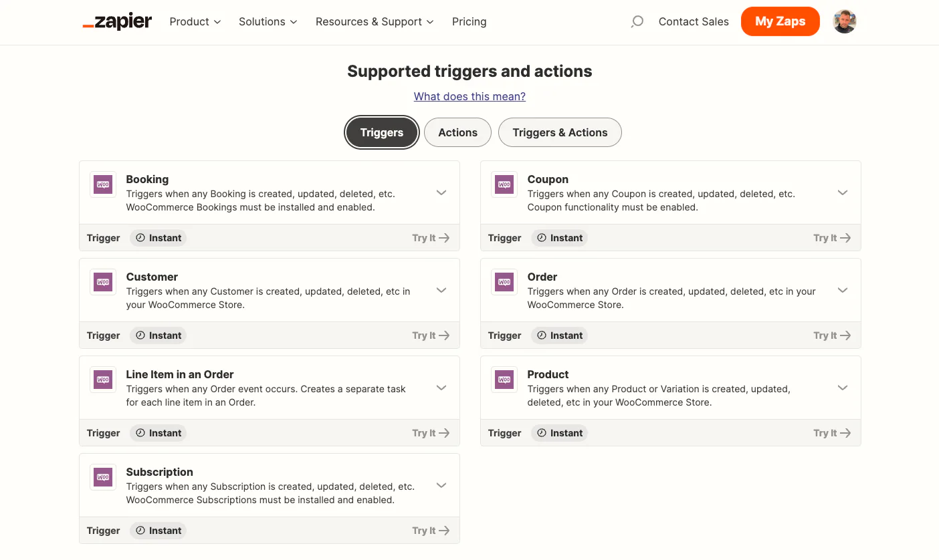
Task: Click the Instant badge in the Coupon card
Action: [559, 238]
